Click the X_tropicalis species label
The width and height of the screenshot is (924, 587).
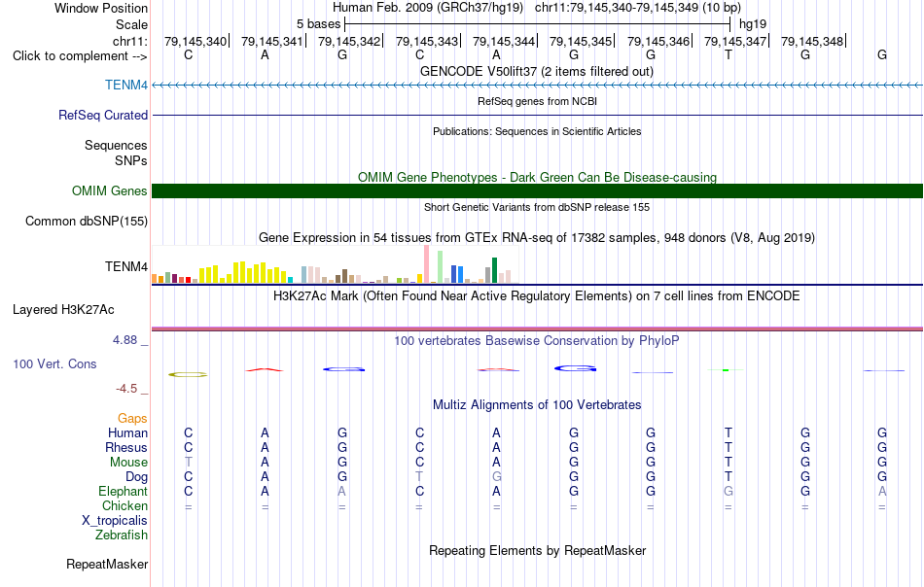115,521
